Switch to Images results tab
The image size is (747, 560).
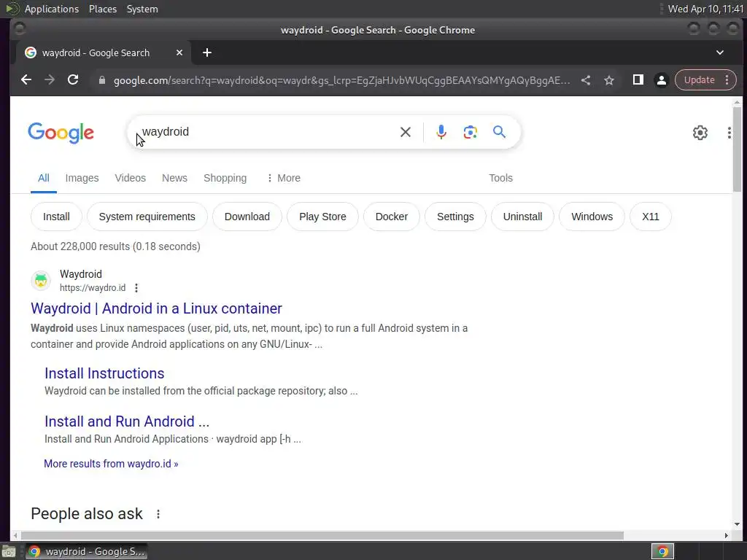pos(82,178)
